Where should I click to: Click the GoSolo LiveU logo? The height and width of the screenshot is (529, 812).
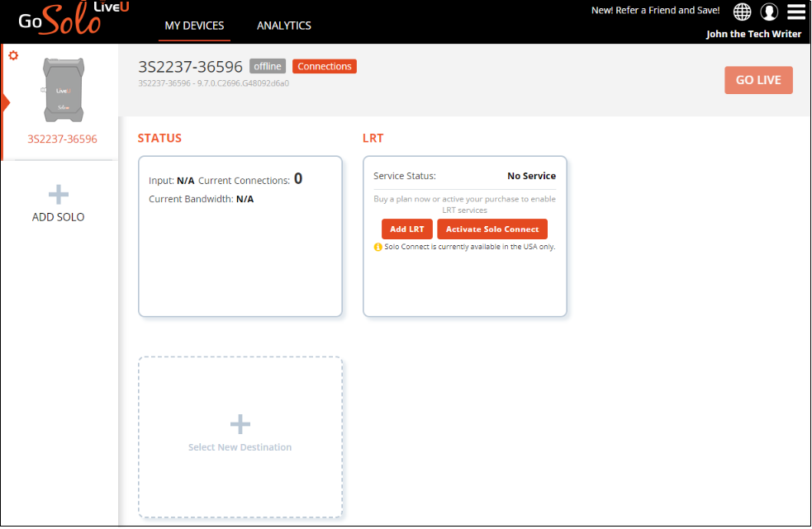pos(74,19)
